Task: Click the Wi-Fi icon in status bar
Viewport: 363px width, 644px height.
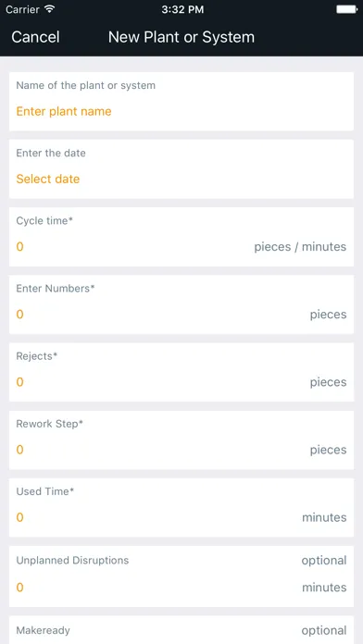Action: point(50,9)
